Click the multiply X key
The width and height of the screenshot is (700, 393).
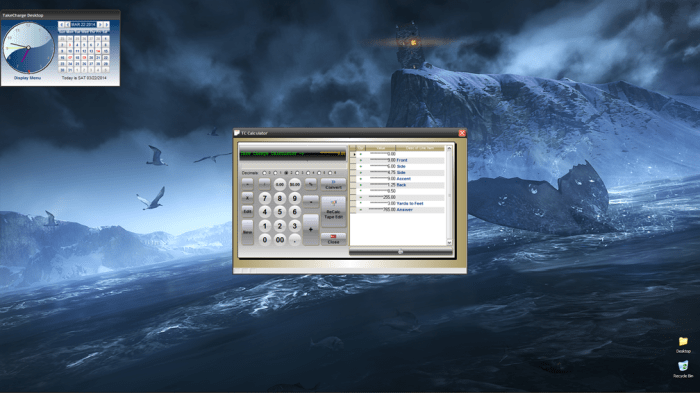tap(247, 198)
